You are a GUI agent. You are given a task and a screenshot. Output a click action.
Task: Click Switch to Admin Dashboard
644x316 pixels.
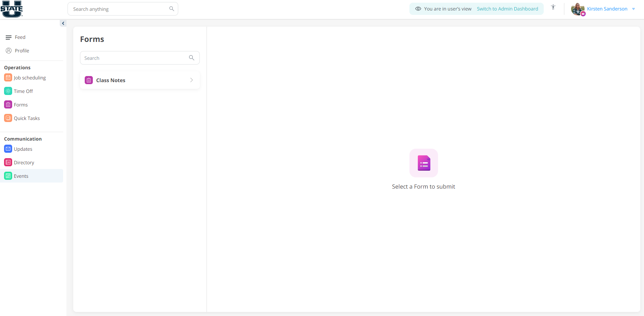click(508, 9)
